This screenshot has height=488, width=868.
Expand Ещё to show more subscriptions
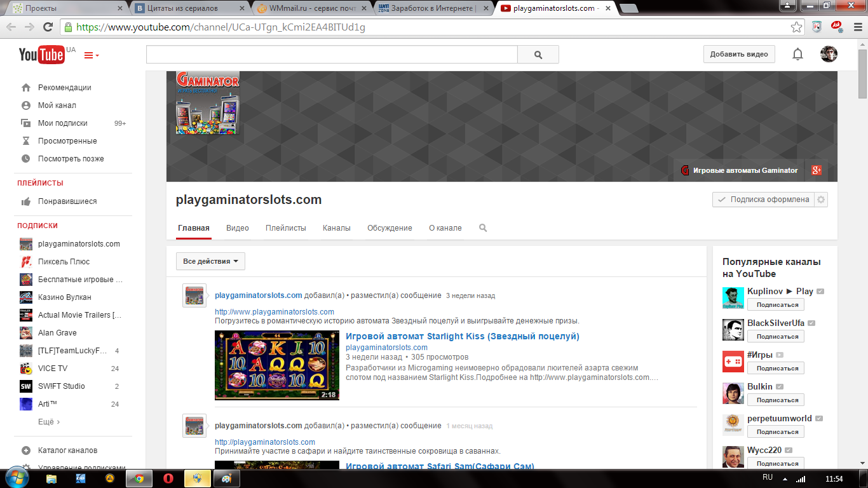tap(49, 422)
